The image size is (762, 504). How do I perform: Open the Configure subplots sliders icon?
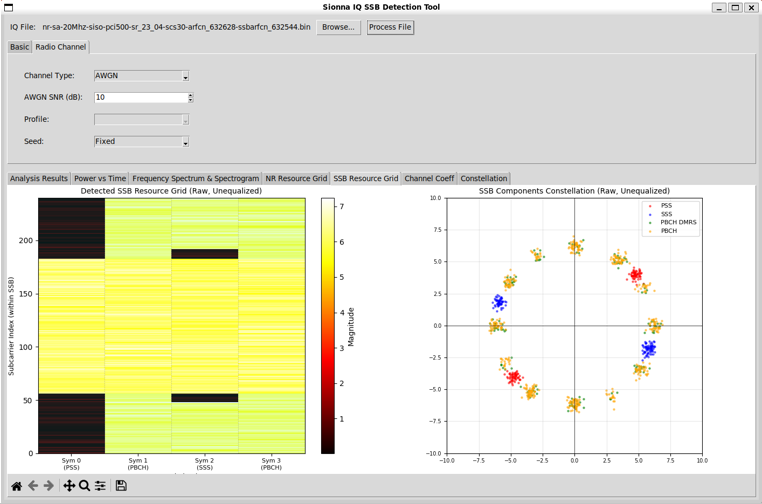[100, 486]
